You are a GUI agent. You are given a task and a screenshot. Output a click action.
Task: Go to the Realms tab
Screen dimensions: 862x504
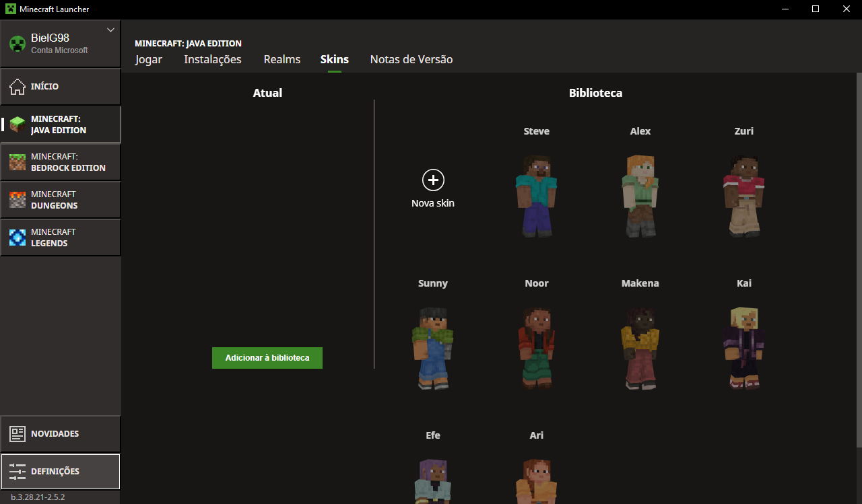281,59
